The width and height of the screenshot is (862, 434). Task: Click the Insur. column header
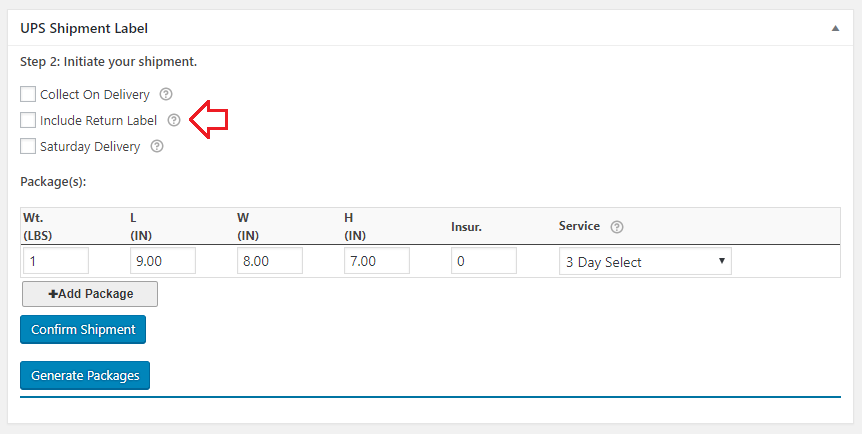click(x=466, y=227)
